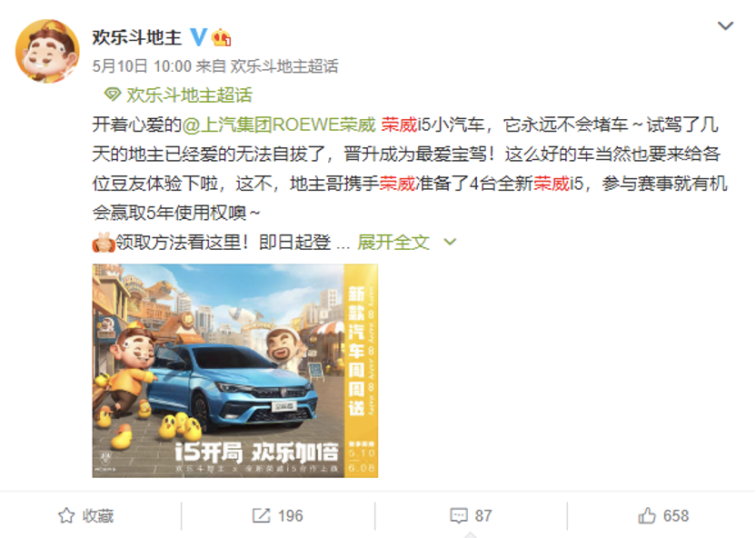
Task: Click the clapping hands emoji in post
Action: click(104, 242)
